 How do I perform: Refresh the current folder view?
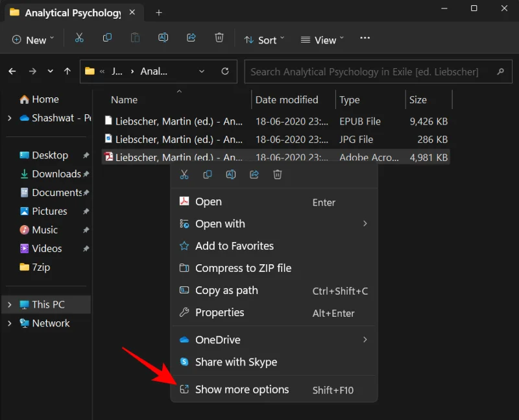pyautogui.click(x=224, y=71)
